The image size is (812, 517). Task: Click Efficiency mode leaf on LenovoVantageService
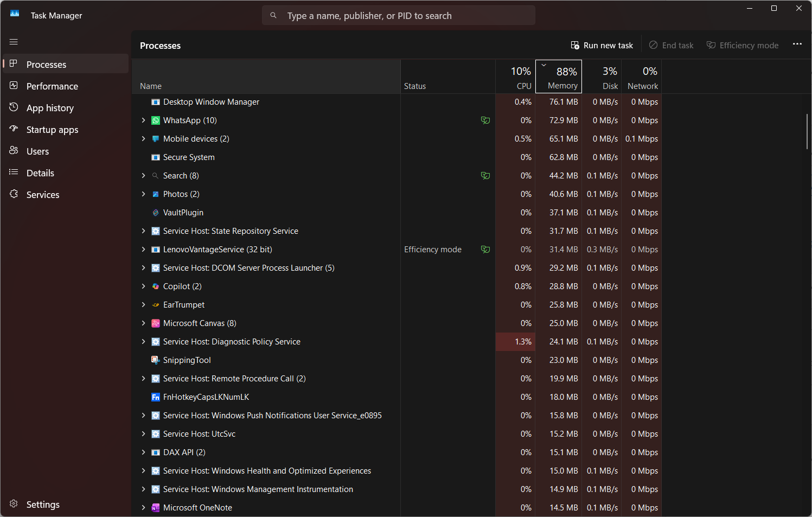point(485,250)
